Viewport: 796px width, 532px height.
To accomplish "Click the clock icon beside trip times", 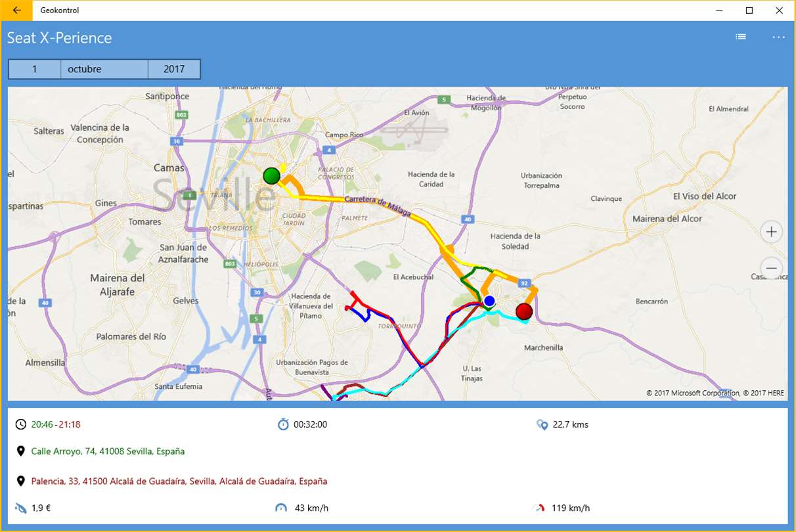I will click(x=21, y=424).
